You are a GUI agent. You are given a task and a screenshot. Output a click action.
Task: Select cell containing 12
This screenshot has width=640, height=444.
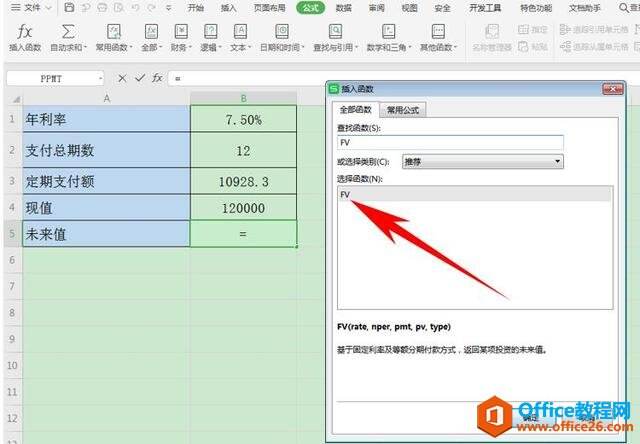[243, 150]
